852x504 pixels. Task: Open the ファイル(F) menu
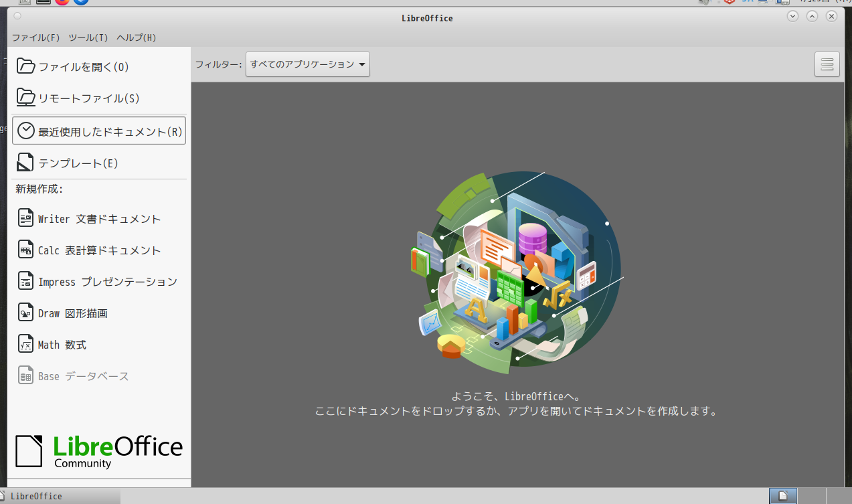coord(36,37)
